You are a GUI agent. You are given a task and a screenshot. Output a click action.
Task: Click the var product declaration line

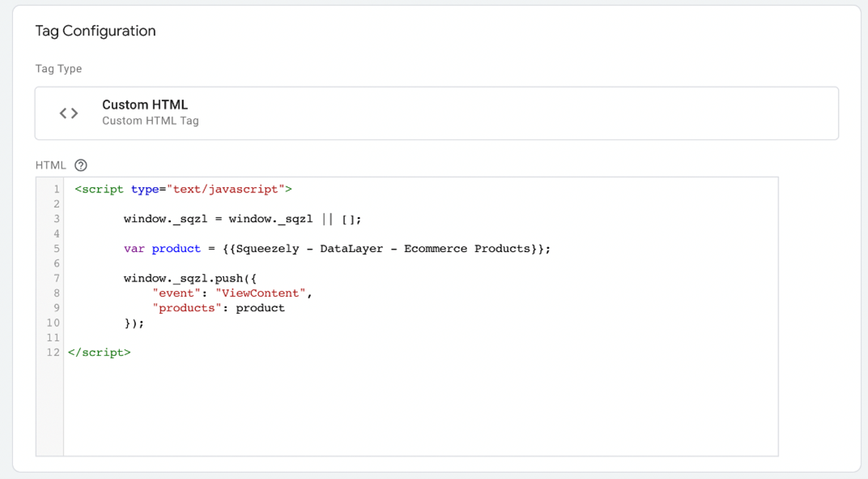point(337,249)
